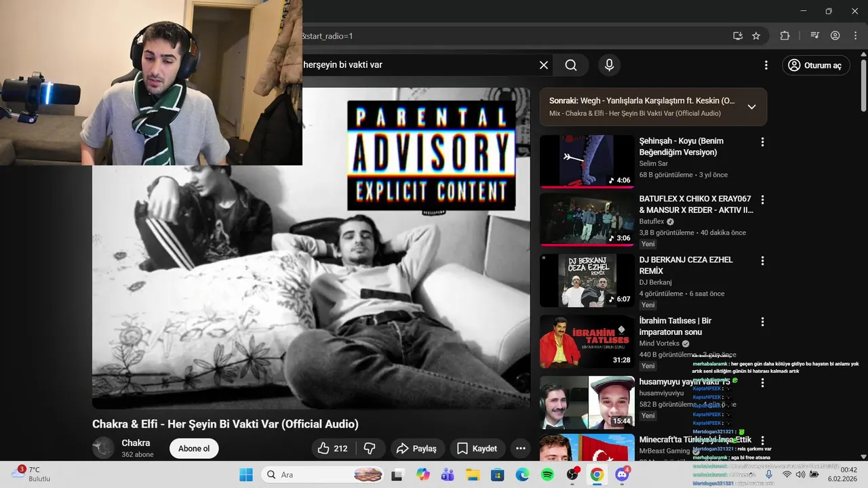Click the Oturum aç sign-in button
Screen dimensions: 868x488
click(x=816, y=65)
